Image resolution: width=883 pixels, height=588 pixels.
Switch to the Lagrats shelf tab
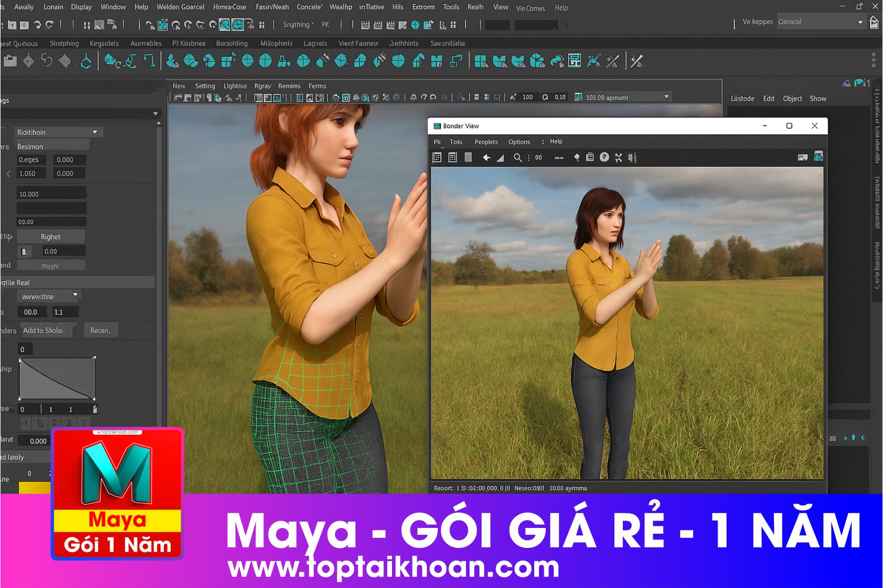[x=315, y=43]
